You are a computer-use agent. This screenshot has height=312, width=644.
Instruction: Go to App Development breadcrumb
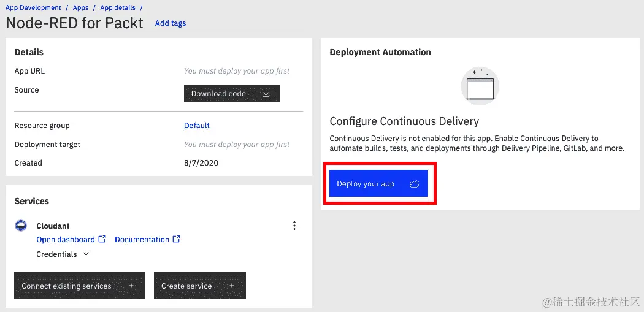pos(33,7)
